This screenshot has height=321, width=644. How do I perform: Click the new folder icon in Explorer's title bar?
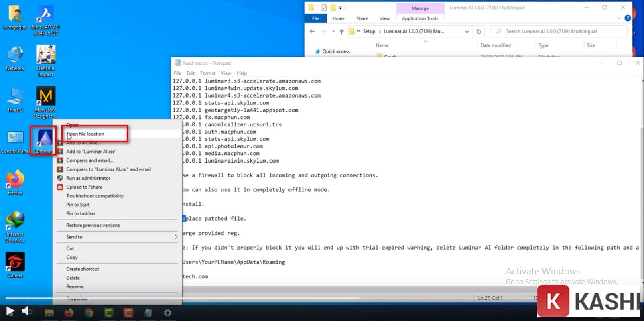pyautogui.click(x=333, y=7)
